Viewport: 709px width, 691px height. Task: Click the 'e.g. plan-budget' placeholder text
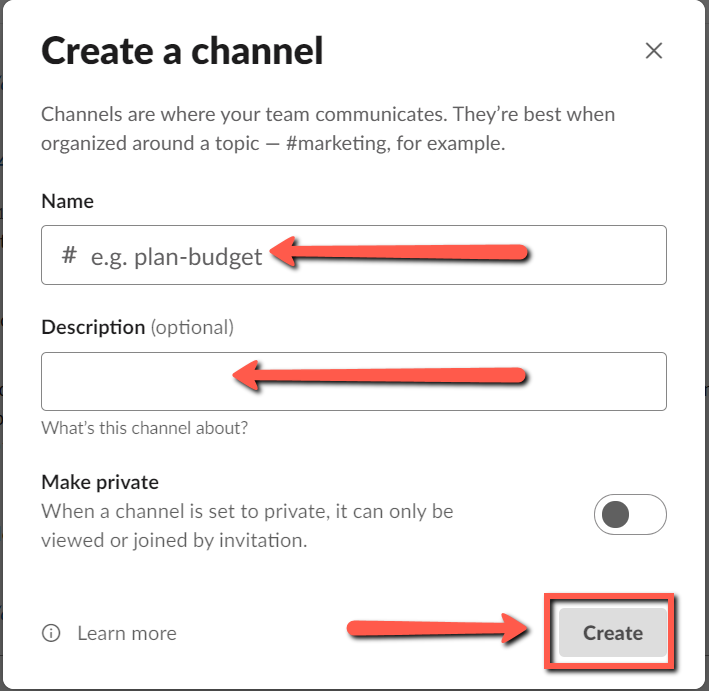[177, 257]
